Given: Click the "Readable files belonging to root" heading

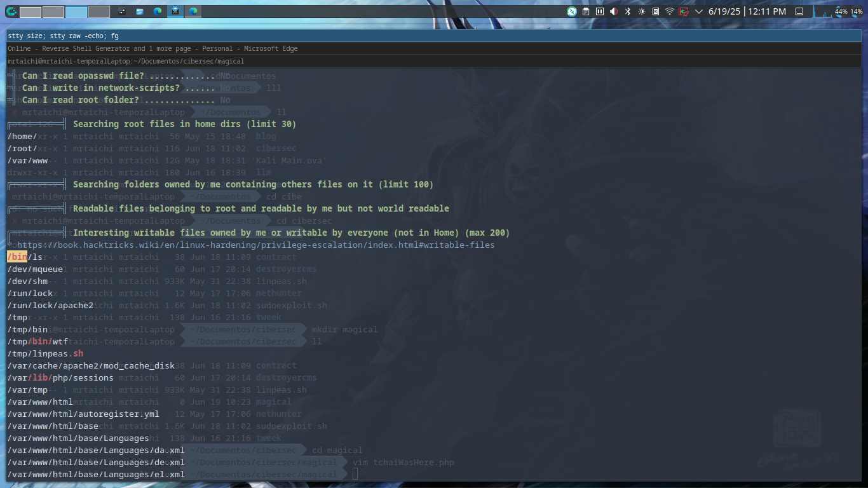Looking at the screenshot, I should 261,208.
